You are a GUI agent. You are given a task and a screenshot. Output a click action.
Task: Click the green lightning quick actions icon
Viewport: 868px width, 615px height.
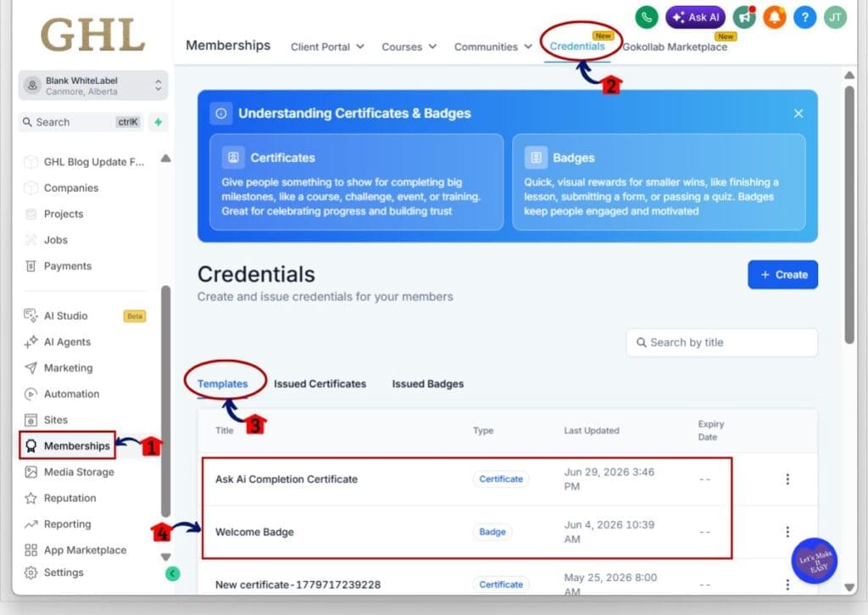tap(159, 122)
